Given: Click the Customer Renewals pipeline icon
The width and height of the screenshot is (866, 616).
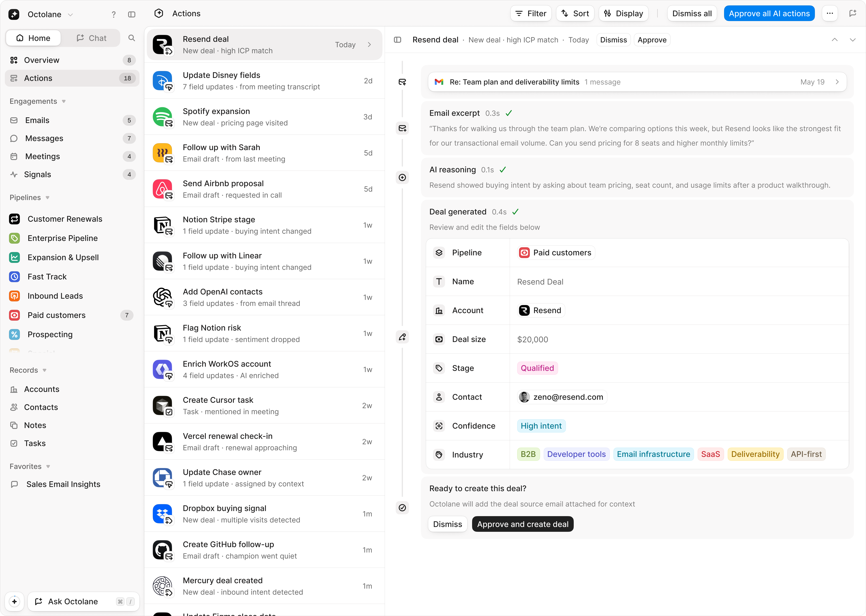Looking at the screenshot, I should [x=14, y=219].
